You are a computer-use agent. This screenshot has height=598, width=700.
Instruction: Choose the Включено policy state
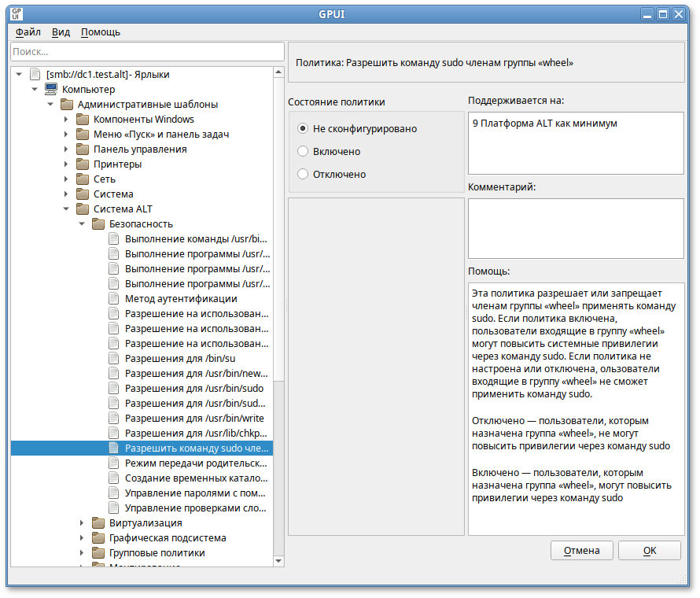[x=303, y=151]
